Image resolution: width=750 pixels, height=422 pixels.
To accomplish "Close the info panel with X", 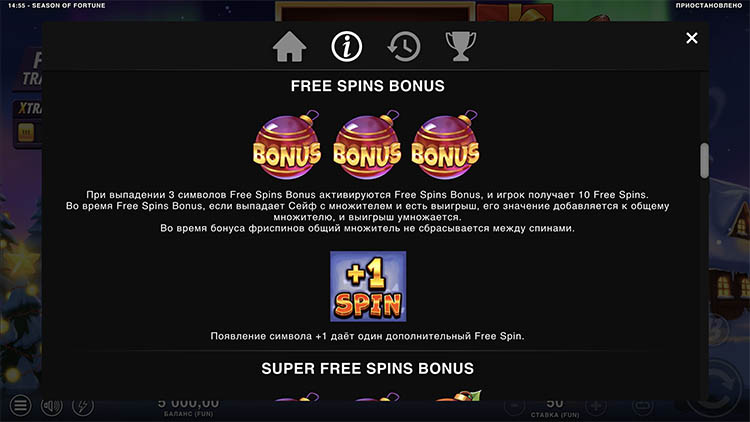I will (x=692, y=38).
